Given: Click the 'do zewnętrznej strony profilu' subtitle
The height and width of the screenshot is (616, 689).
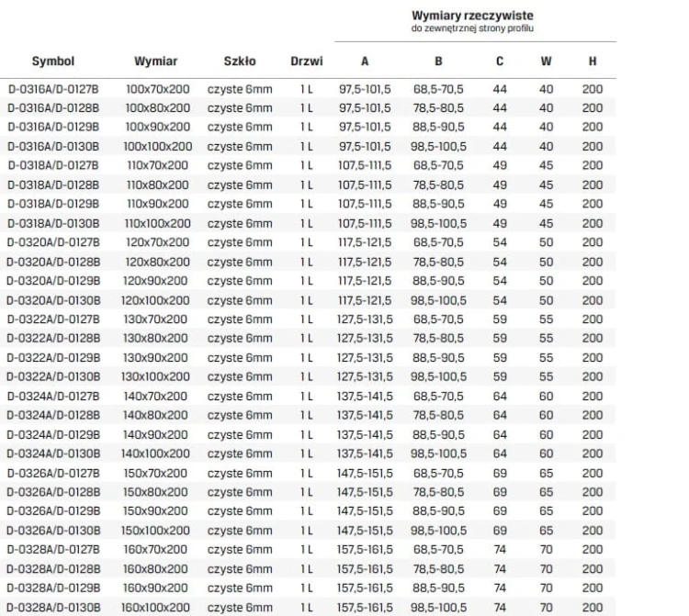Looking at the screenshot, I should pyautogui.click(x=473, y=28).
